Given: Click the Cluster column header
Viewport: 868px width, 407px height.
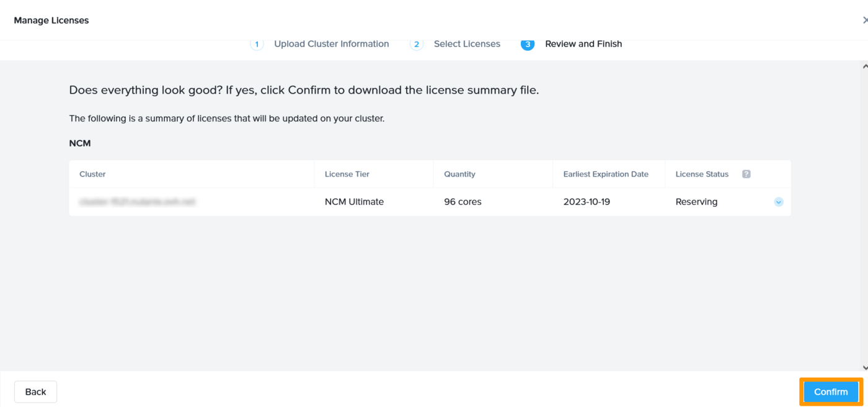Looking at the screenshot, I should tap(92, 174).
